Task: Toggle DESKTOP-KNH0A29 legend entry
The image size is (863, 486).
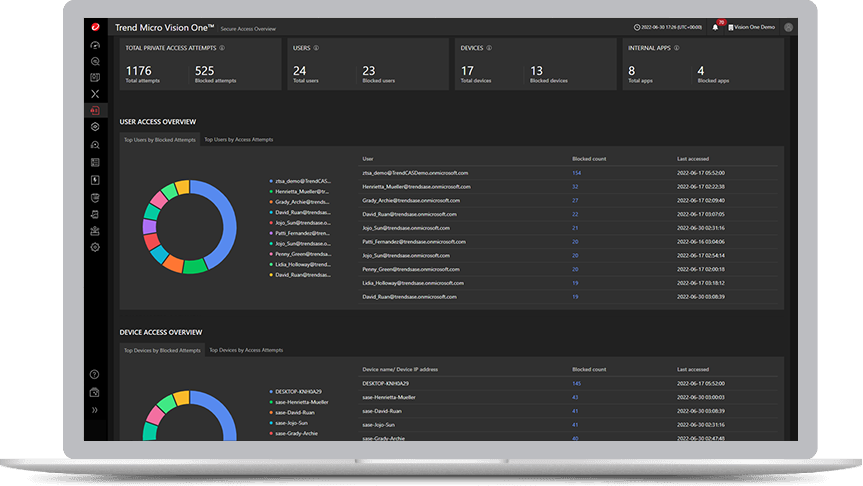Action: tap(296, 392)
